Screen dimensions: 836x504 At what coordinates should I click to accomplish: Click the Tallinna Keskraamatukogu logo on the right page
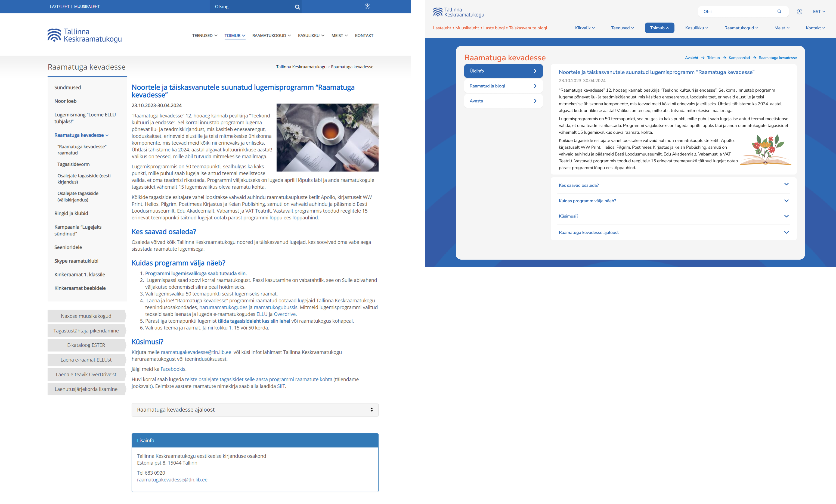click(458, 12)
